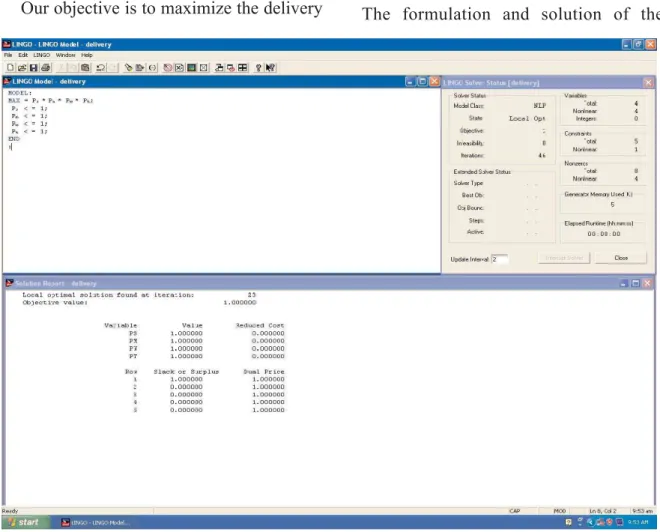Image resolution: width=660 pixels, height=532 pixels.
Task: Click the Save (floppy disk) toolbar icon
Action: point(34,68)
